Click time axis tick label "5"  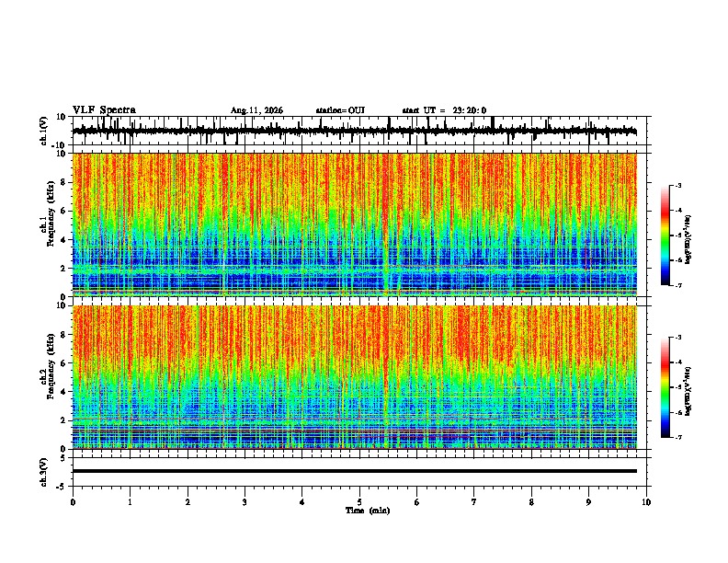(x=359, y=502)
